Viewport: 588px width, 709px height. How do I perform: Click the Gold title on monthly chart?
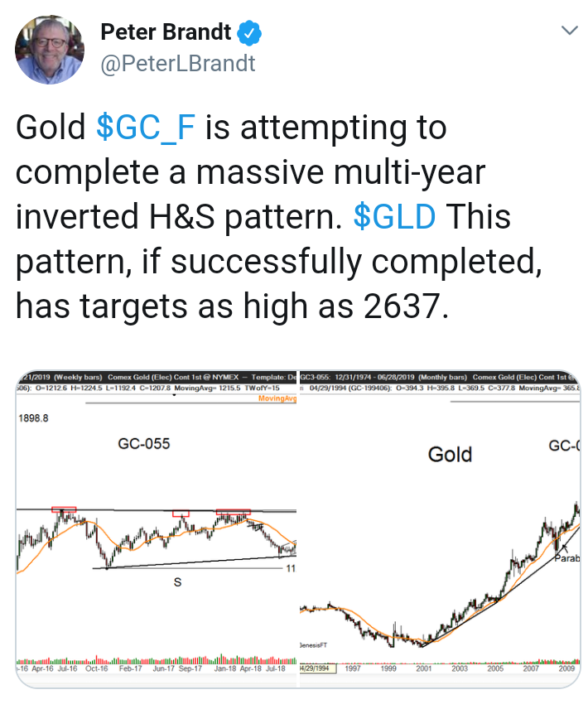click(450, 455)
